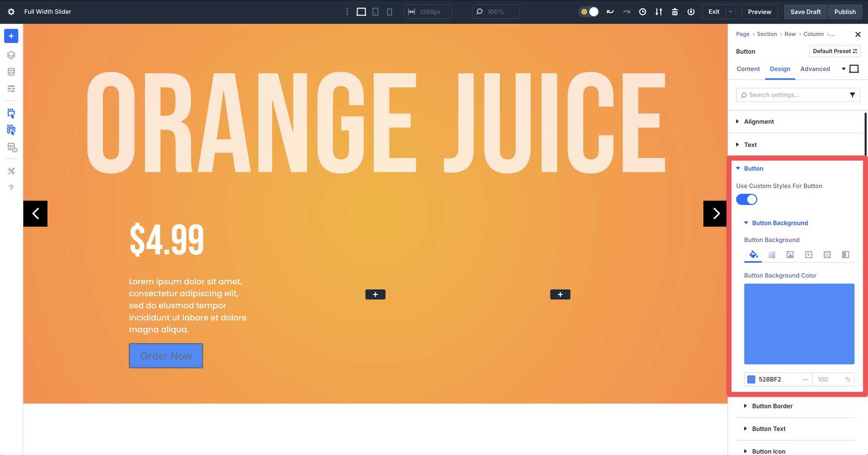Redo the last change
Image resolution: width=868 pixels, height=455 pixels.
click(x=626, y=12)
